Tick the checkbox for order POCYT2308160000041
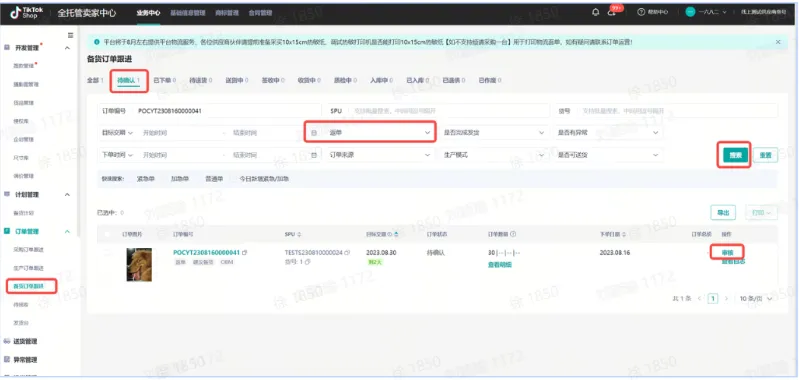This screenshot has width=799, height=380. [x=107, y=253]
